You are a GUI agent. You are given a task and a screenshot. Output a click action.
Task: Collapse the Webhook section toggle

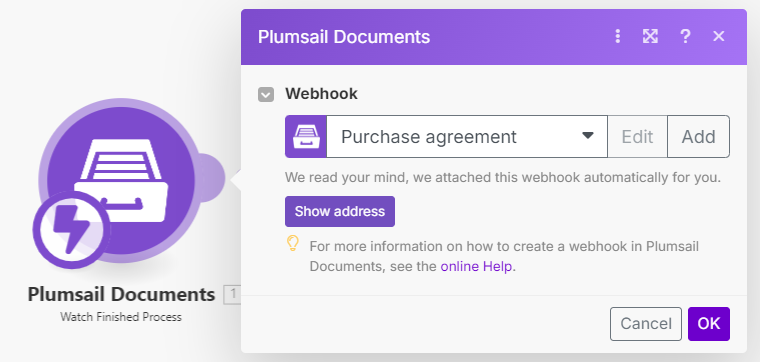tap(266, 94)
